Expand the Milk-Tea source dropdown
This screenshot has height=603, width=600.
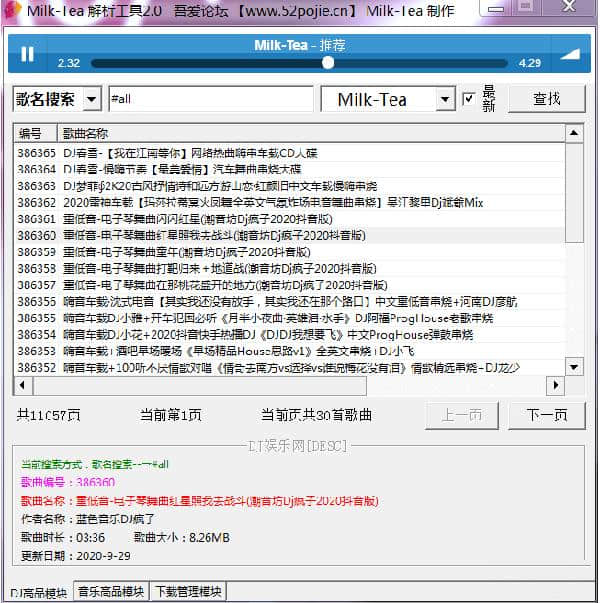445,99
